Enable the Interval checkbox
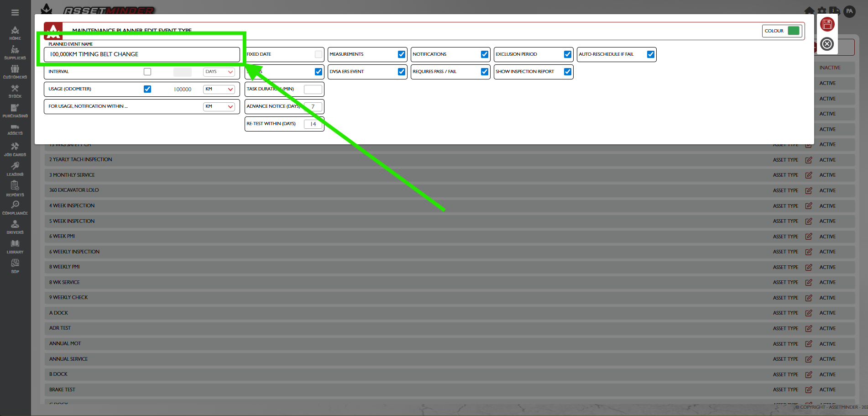Viewport: 868px width, 416px height. tap(147, 72)
